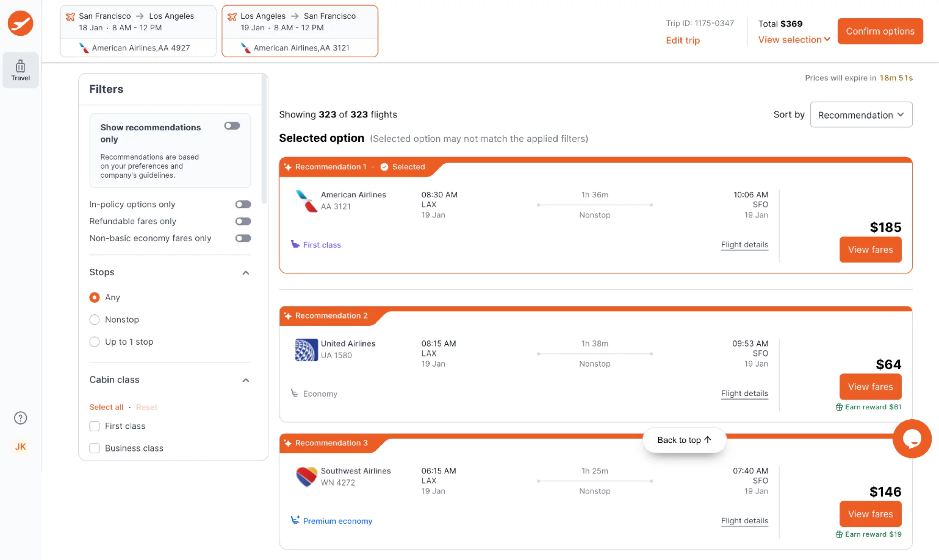The image size is (939, 560).
Task: Toggle Show recommendations only switch
Action: point(232,126)
